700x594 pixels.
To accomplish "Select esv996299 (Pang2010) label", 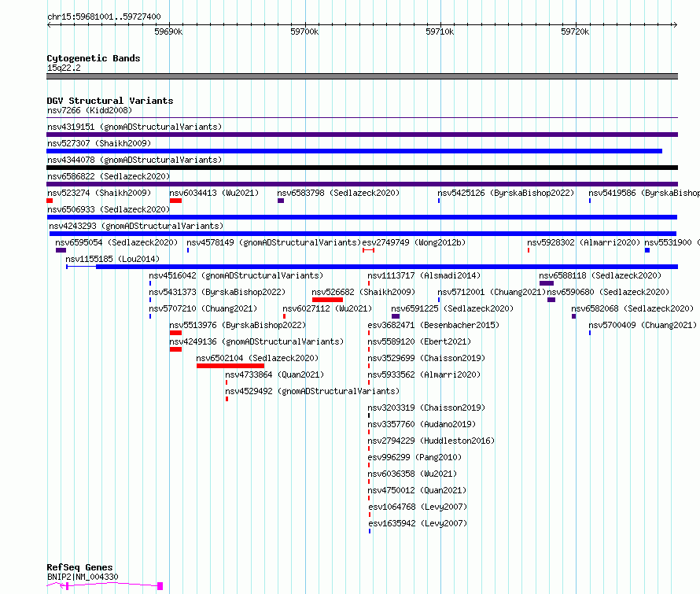I will coord(414,457).
